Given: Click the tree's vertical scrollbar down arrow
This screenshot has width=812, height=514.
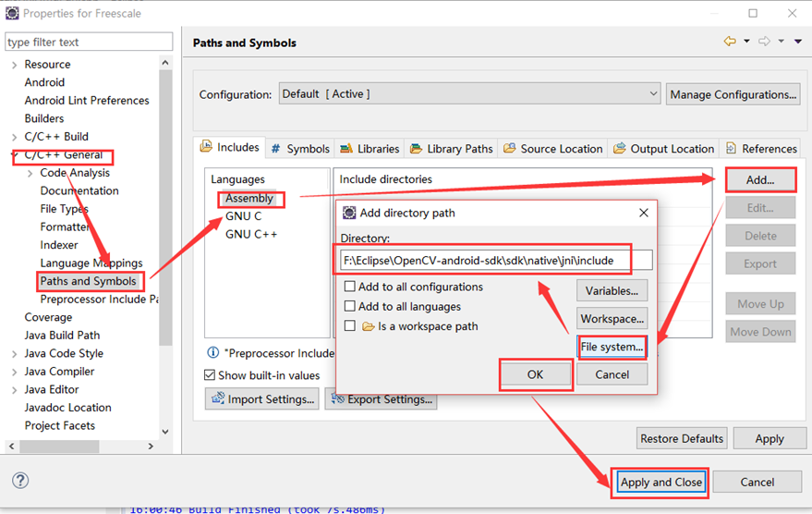Looking at the screenshot, I should (165, 432).
